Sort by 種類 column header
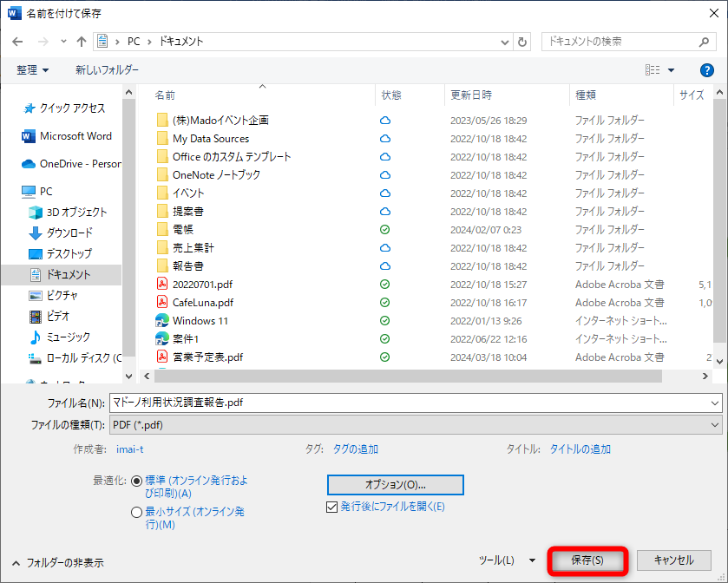This screenshot has width=728, height=583. [x=586, y=95]
